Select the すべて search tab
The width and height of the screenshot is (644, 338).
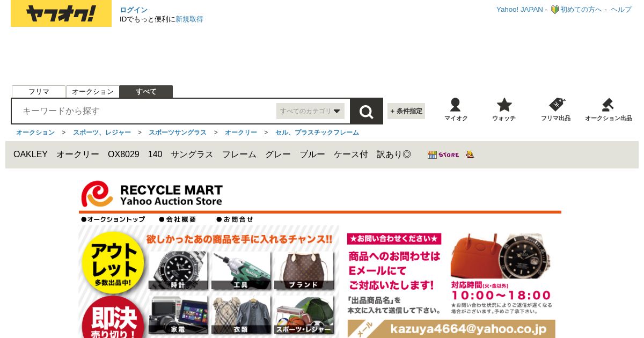[x=146, y=92]
